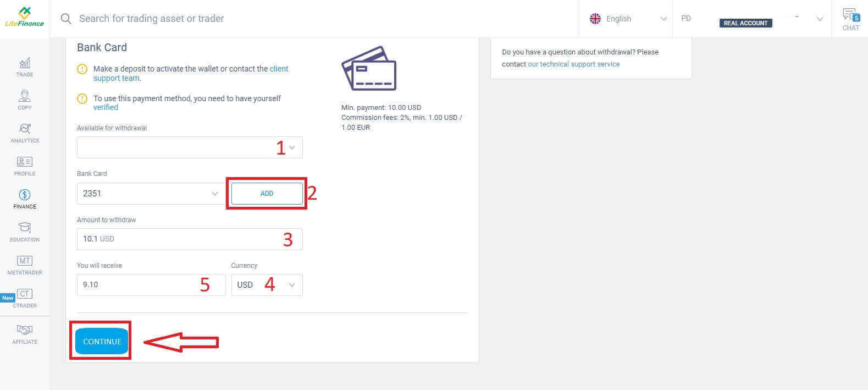Open the Affiliate handshake icon
The height and width of the screenshot is (390, 868).
coord(25,330)
